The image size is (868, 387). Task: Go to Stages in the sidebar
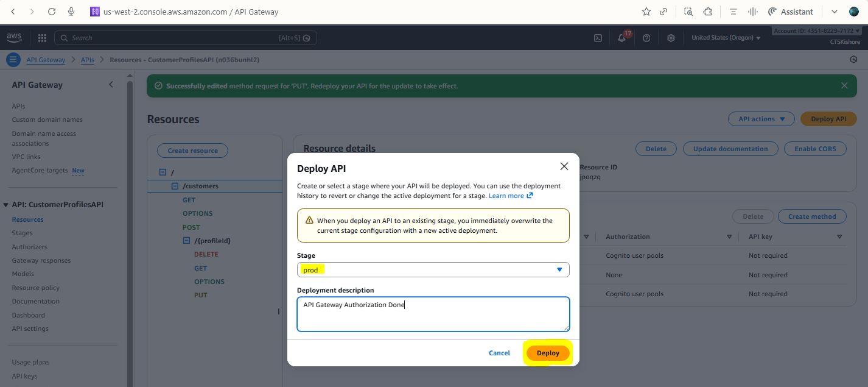coord(23,233)
